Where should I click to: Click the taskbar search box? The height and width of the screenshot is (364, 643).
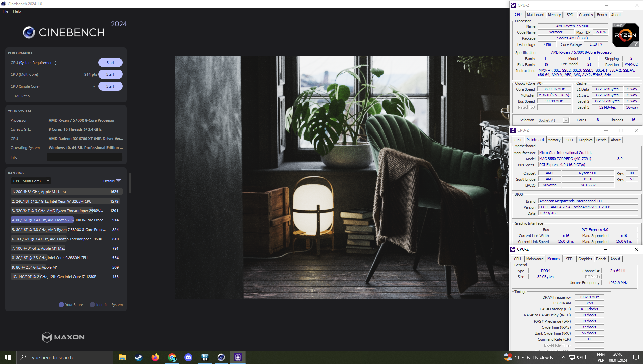[65, 357]
